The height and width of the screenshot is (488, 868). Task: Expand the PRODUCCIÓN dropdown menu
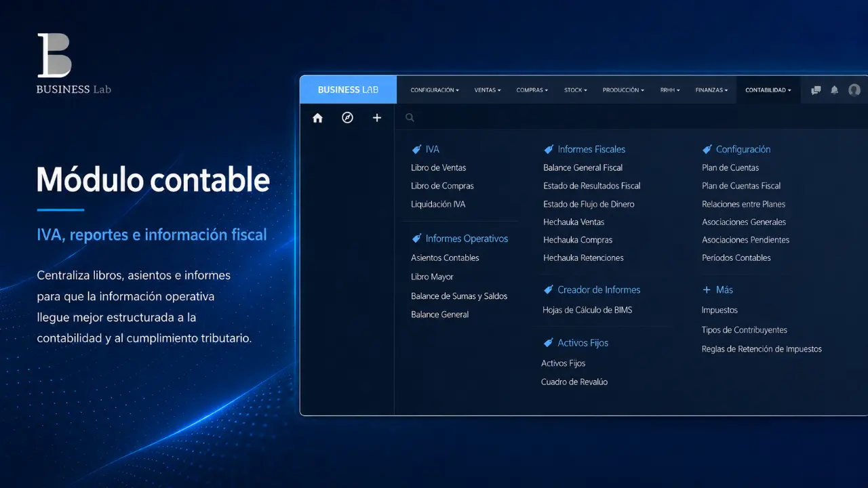(623, 90)
